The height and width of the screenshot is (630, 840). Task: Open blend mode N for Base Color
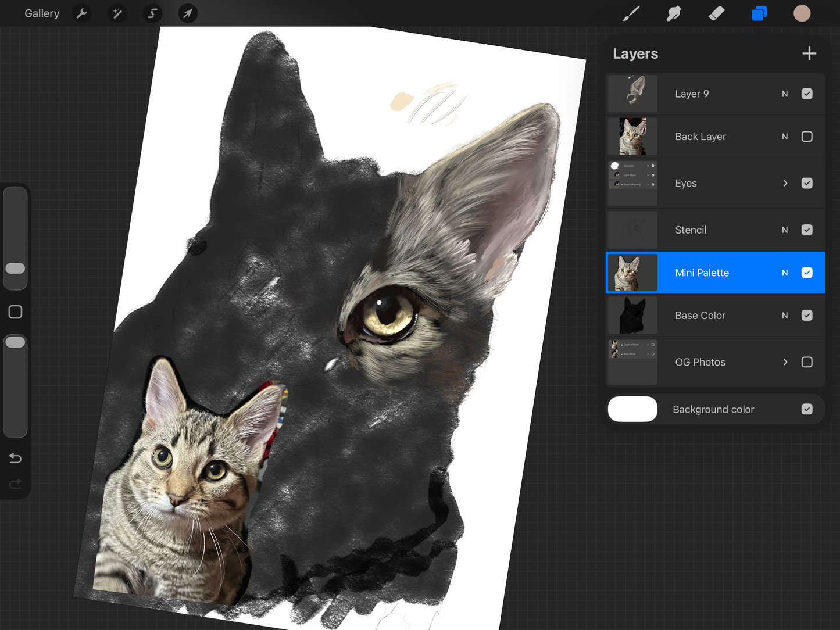tap(785, 316)
